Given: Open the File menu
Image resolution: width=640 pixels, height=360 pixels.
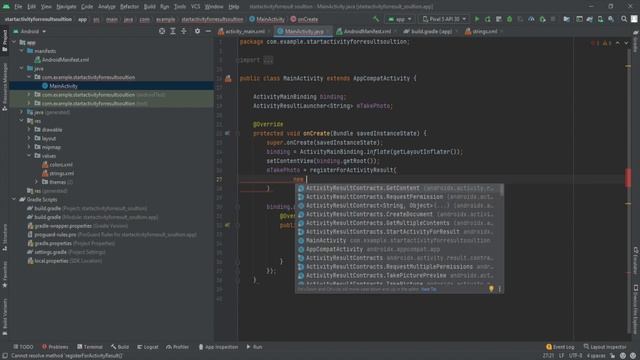Looking at the screenshot, I should coord(18,7).
